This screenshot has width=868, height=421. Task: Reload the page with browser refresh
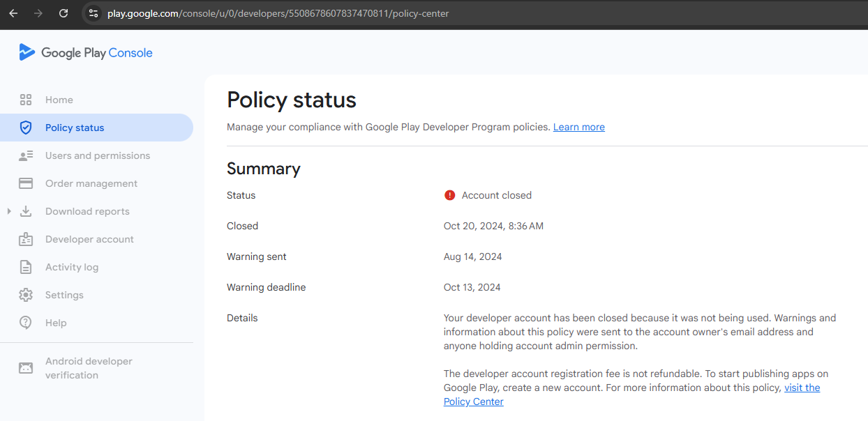pyautogui.click(x=63, y=13)
